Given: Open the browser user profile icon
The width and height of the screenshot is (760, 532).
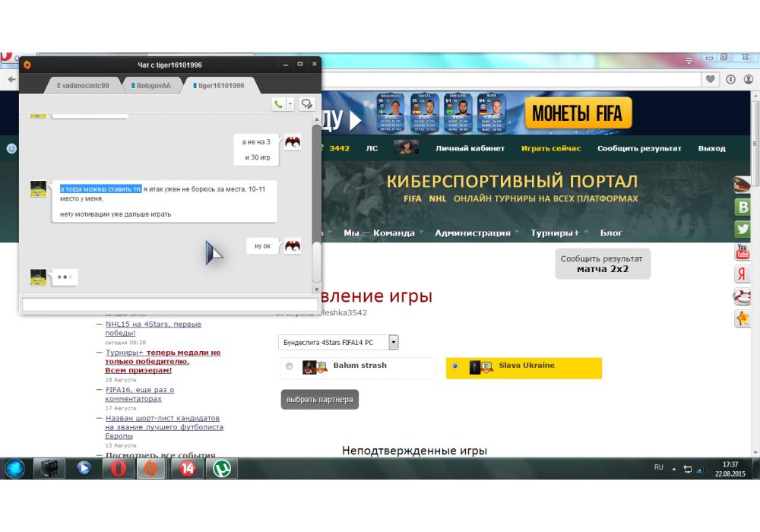Looking at the screenshot, I should (x=749, y=79).
